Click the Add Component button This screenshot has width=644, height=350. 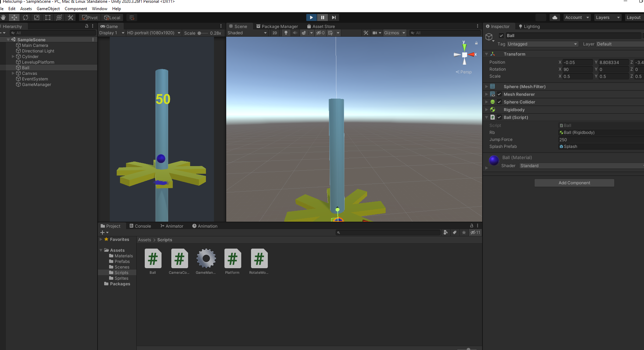[574, 183]
